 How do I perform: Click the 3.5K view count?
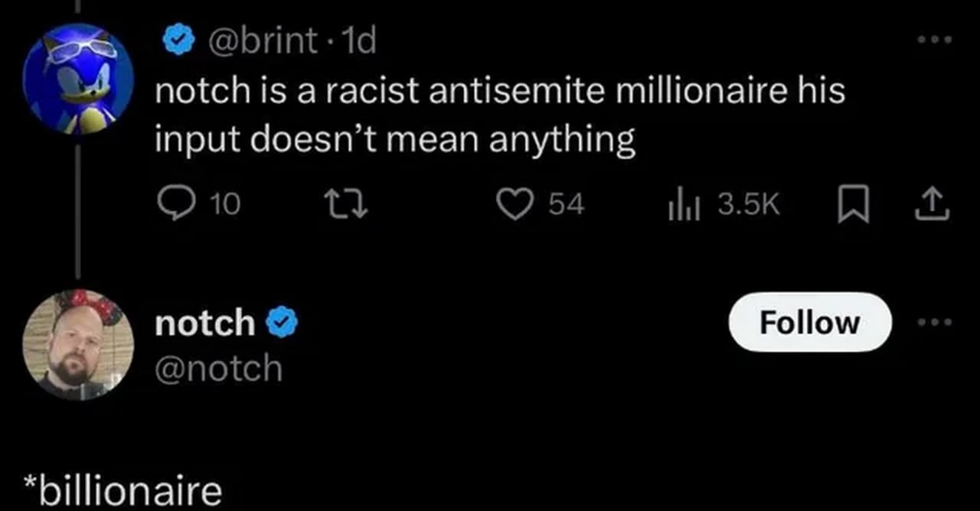(748, 203)
